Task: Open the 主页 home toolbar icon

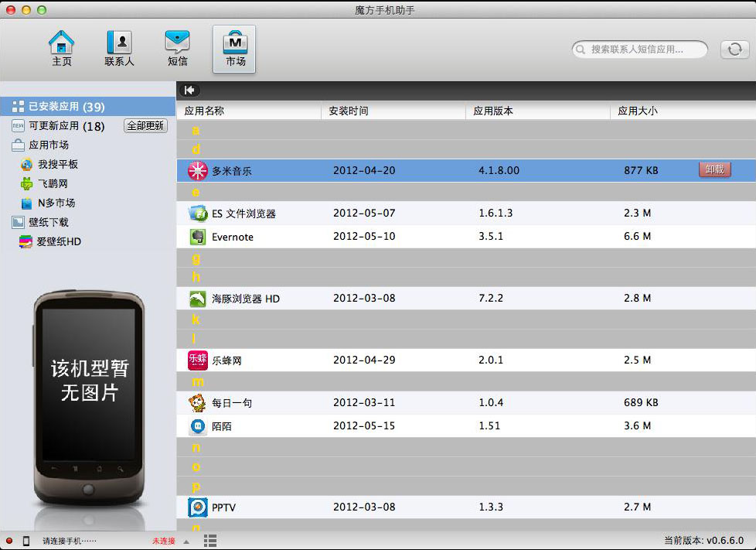Action: 62,48
